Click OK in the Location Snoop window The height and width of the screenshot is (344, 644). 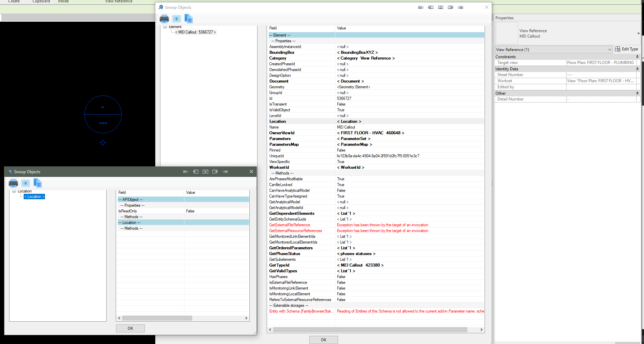130,328
